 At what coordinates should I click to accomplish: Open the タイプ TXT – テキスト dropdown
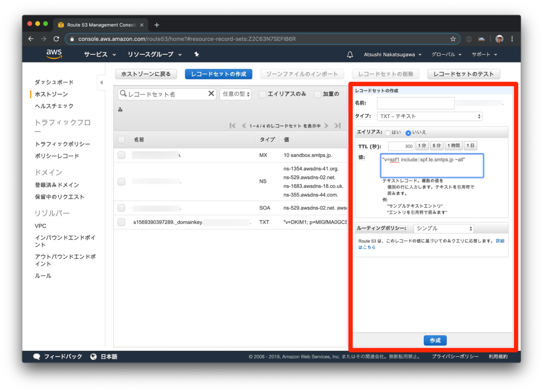click(429, 116)
